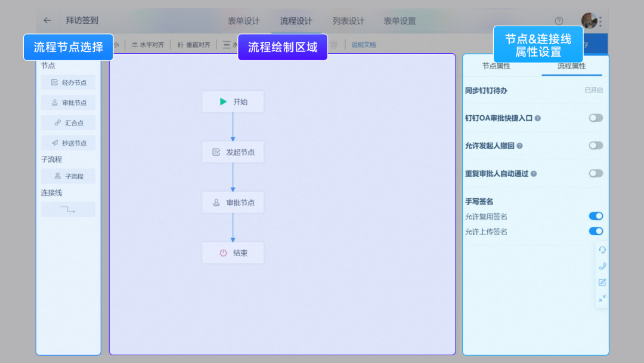644x363 pixels.
Task: Enable 允许发起人撤回 toggle
Action: tap(595, 146)
